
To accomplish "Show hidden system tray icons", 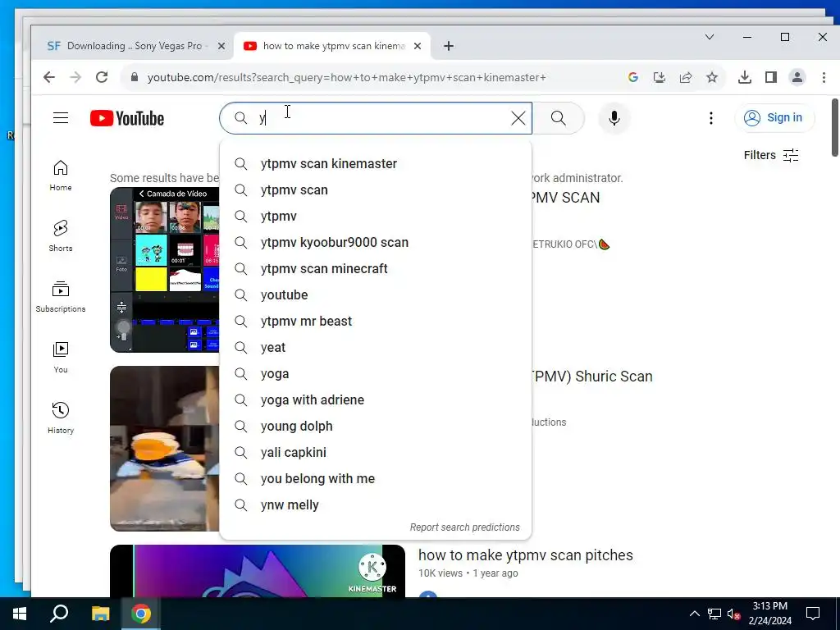I will [x=694, y=614].
